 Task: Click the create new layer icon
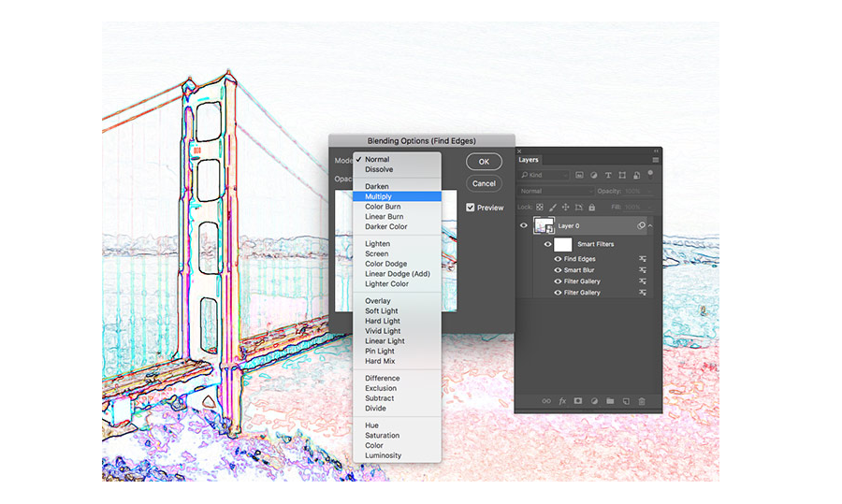tap(626, 401)
